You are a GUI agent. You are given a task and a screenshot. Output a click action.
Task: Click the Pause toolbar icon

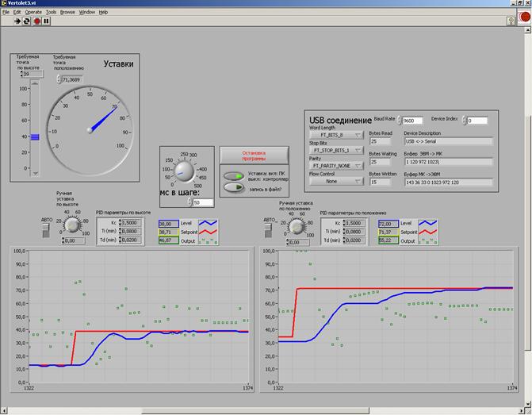(x=47, y=21)
